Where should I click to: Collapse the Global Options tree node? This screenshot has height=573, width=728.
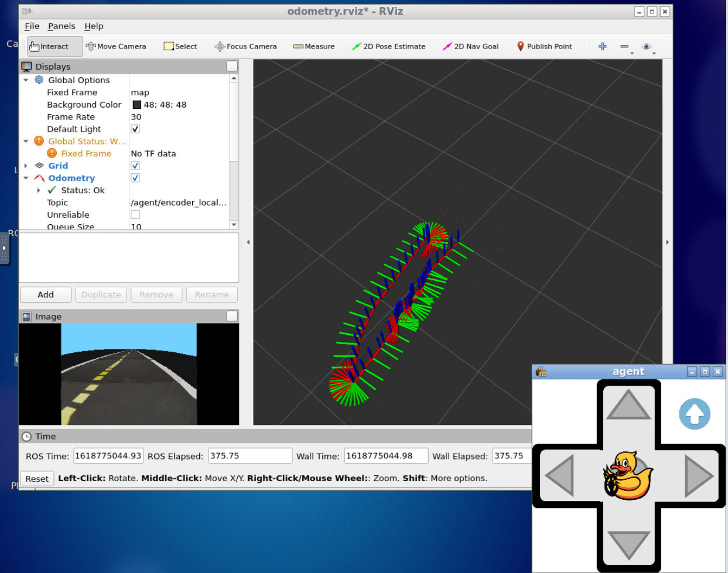[x=26, y=80]
